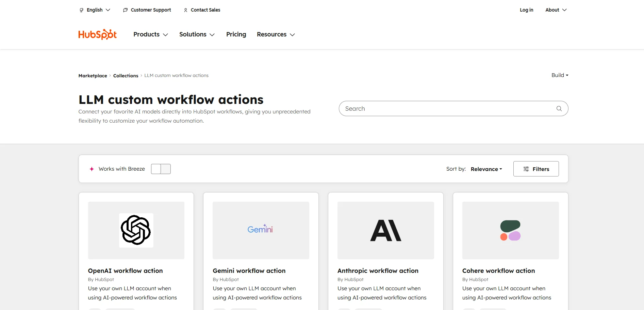This screenshot has width=644, height=310.
Task: Click the Collections breadcrumb link
Action: click(126, 75)
